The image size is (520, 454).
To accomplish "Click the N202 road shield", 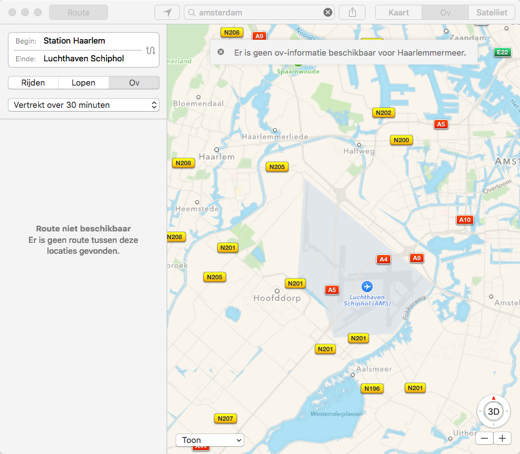I will pyautogui.click(x=383, y=113).
